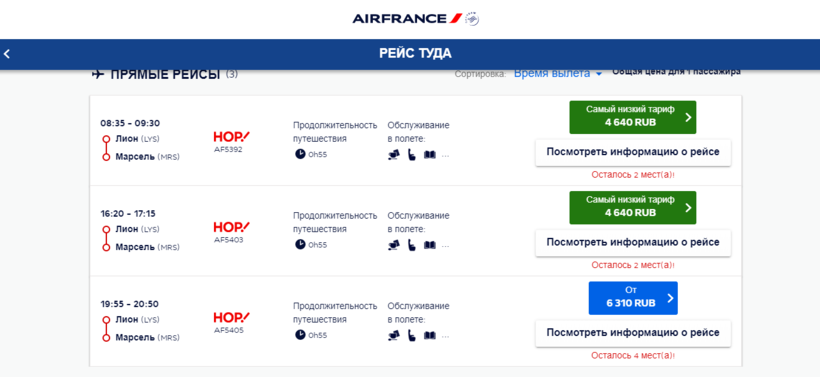The height and width of the screenshot is (377, 820).
Task: Click the Air France logo
Action: [x=416, y=19]
